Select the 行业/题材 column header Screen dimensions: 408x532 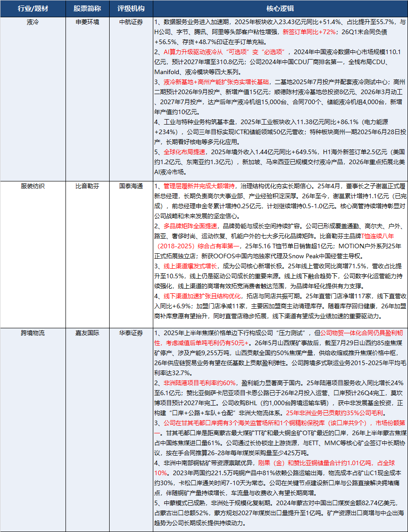click(33, 9)
